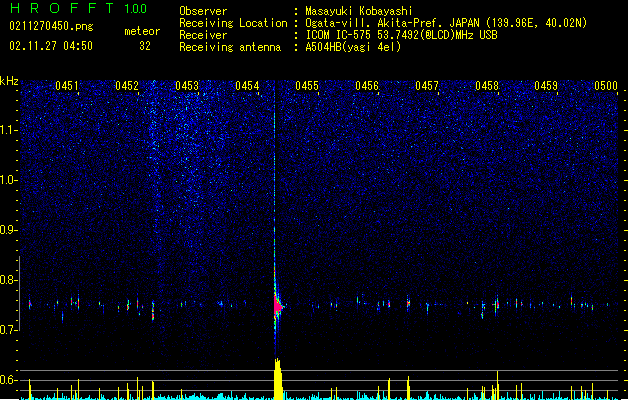Click the time axis marker 0452
This screenshot has height=400, width=629.
tap(127, 86)
